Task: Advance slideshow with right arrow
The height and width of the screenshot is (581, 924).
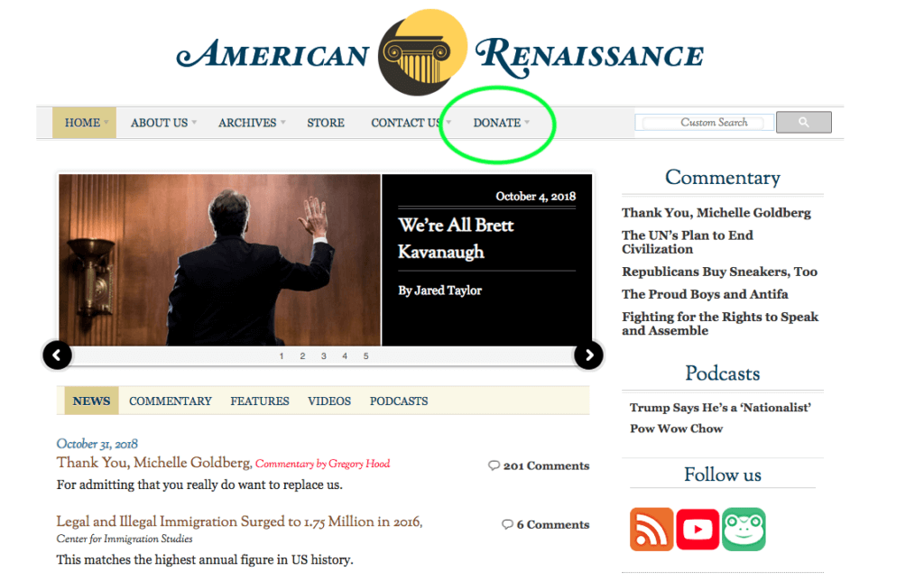Action: (588, 355)
